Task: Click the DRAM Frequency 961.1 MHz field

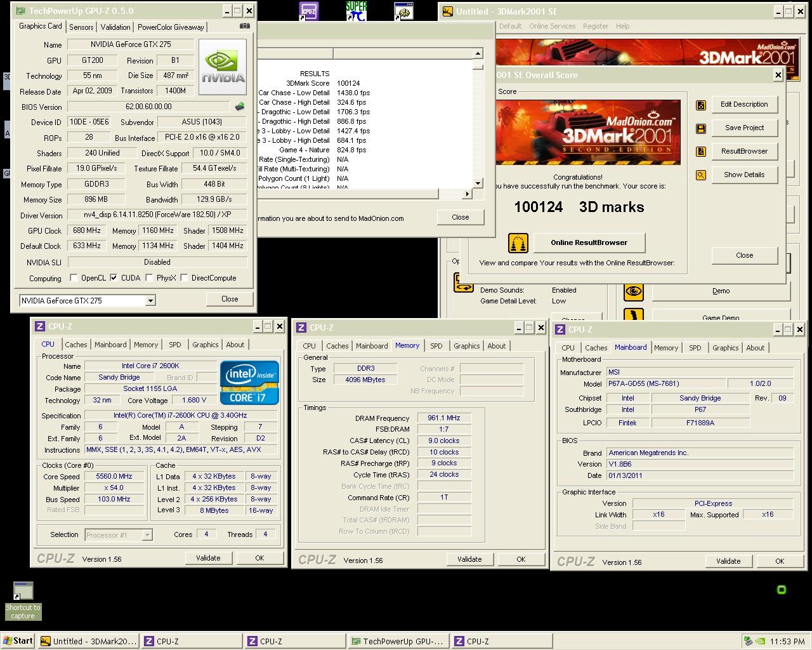Action: [x=443, y=418]
